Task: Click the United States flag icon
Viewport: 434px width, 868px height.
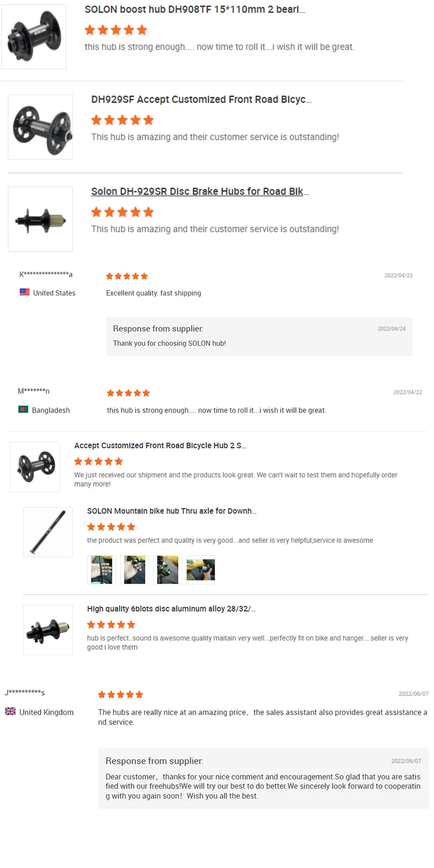Action: click(x=24, y=293)
